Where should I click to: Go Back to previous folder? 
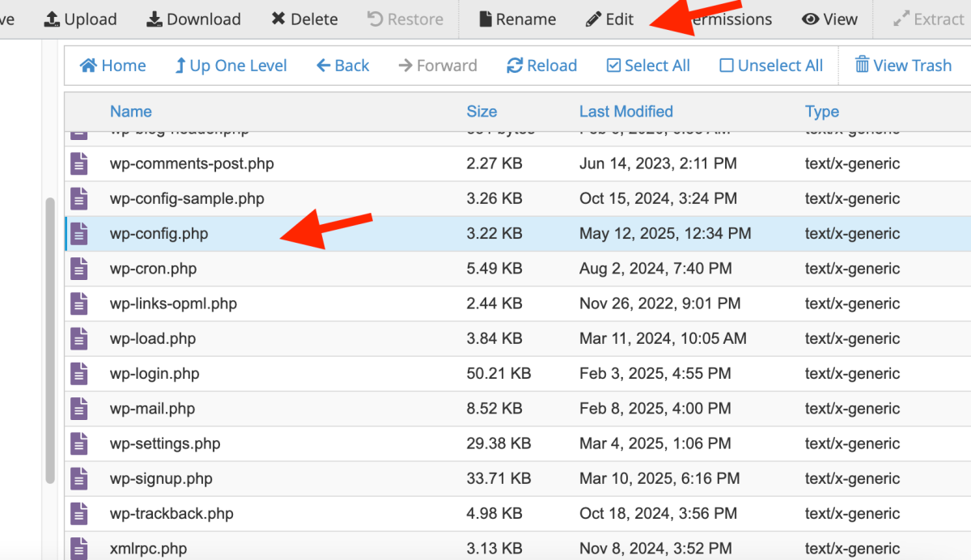coord(342,66)
